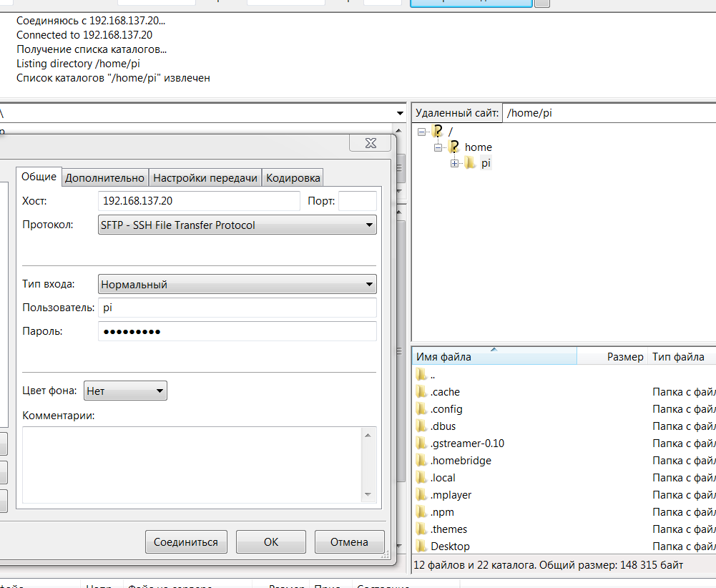Select the .mplayer folder icon
This screenshot has height=588, width=716.
click(x=421, y=495)
